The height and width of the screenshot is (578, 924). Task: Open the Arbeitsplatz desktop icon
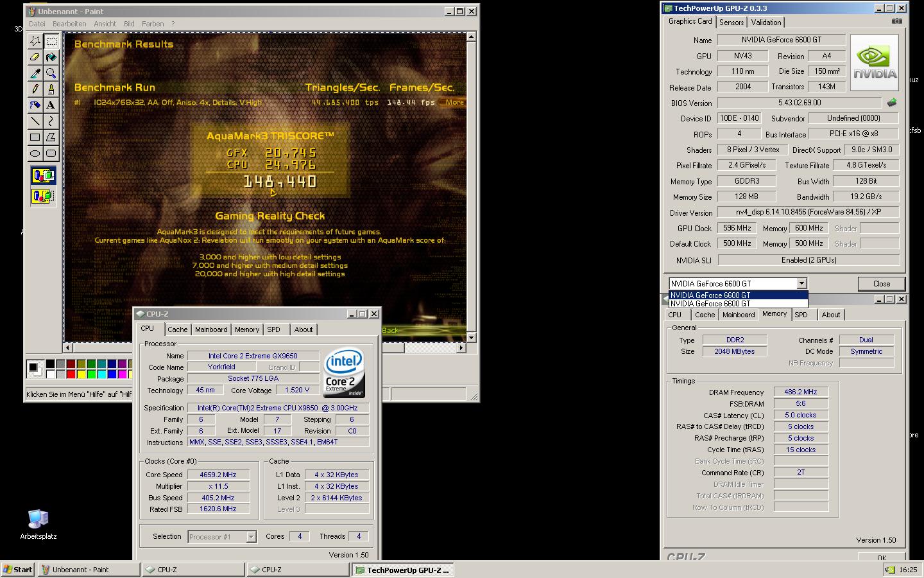point(38,524)
